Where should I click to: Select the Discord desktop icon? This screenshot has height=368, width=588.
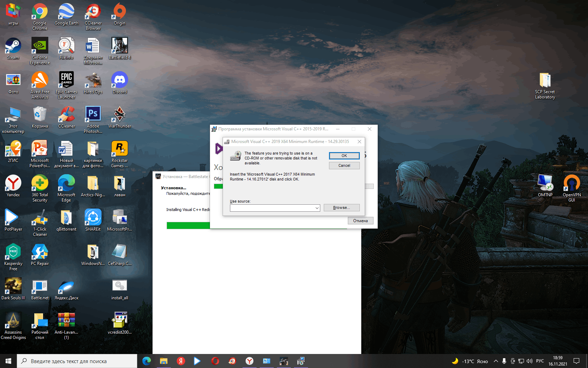120,83
